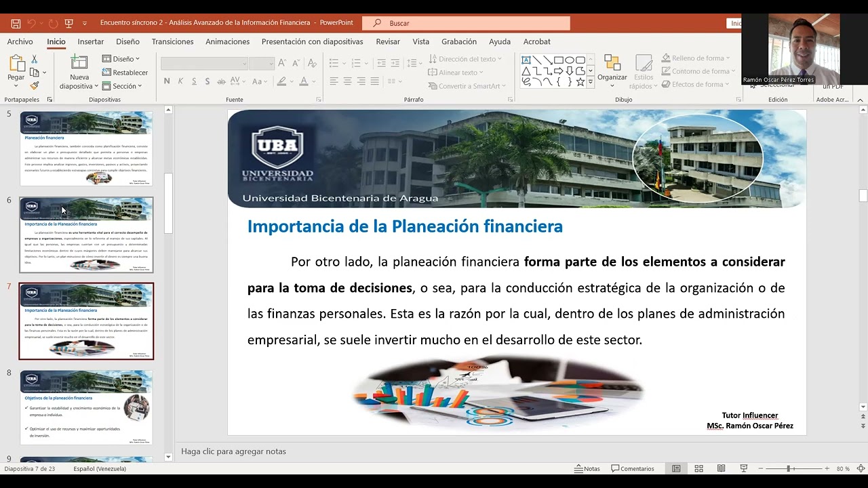
Task: Click Estilos rápidos button
Action: pos(644,72)
